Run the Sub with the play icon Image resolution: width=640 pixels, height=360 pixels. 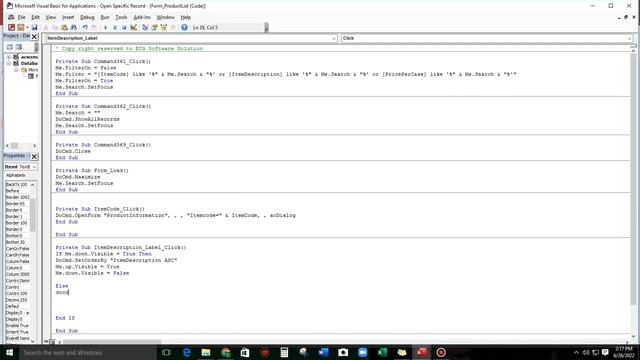click(105, 27)
